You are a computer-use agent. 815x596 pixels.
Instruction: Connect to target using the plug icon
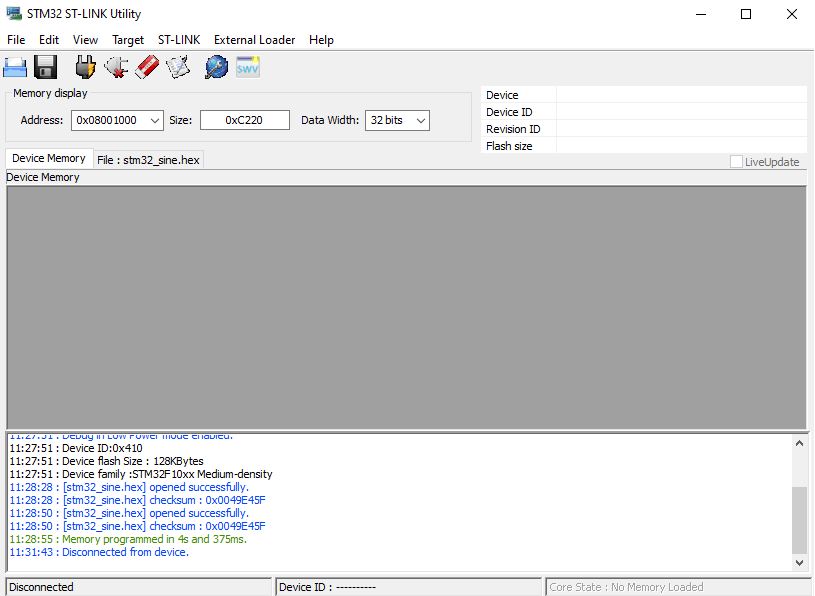[x=86, y=67]
